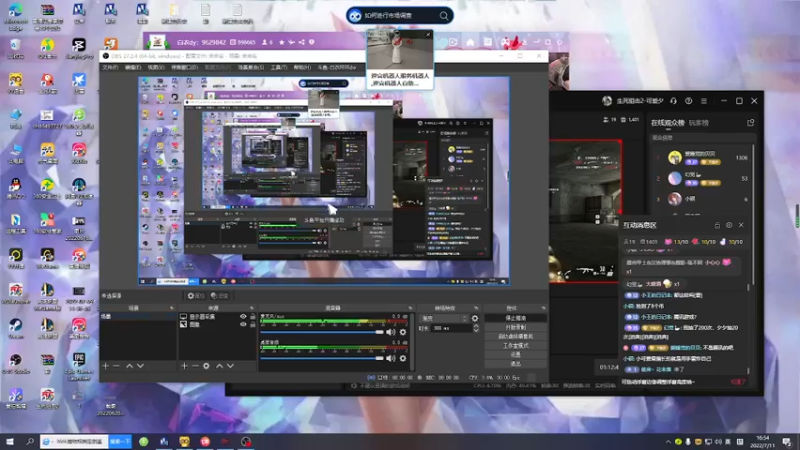The image size is (800, 450).
Task: Mute the desktop audio channel in OBS mixer
Action: click(391, 358)
